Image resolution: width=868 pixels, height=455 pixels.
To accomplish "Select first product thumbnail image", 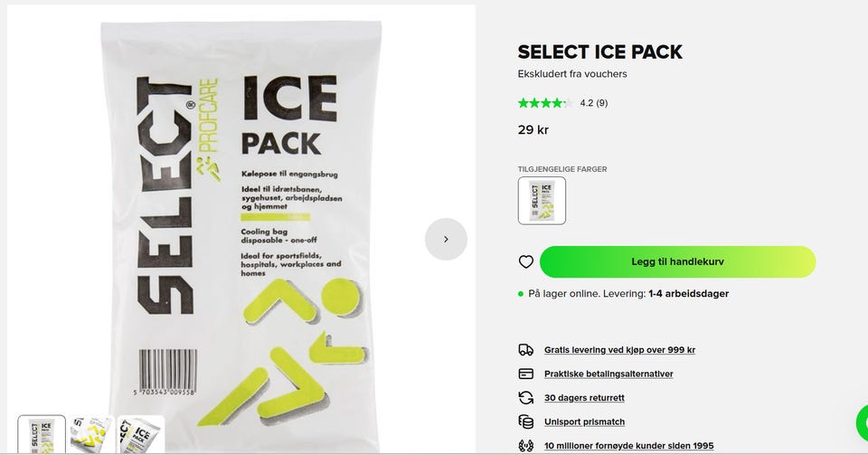I will (42, 434).
